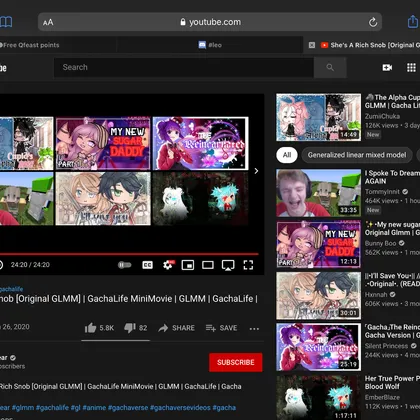This screenshot has height=420, width=420.
Task: Click the youtube.com address bar
Action: tap(210, 22)
